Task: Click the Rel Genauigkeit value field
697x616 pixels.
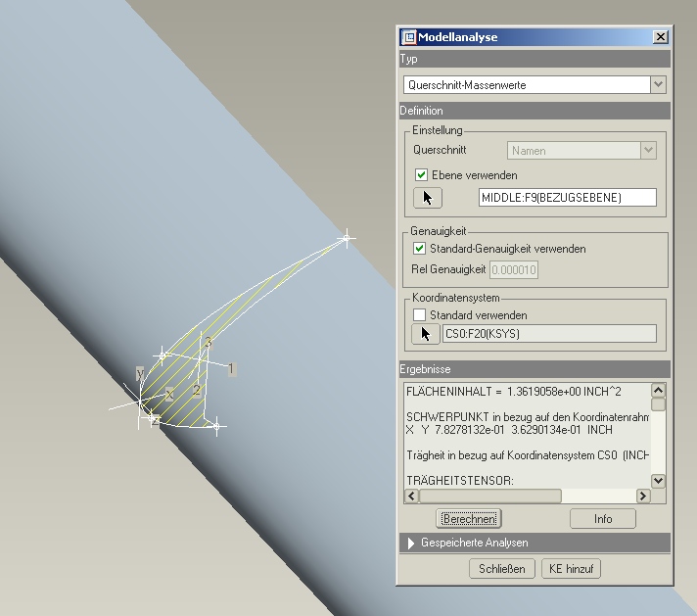Action: click(x=514, y=269)
